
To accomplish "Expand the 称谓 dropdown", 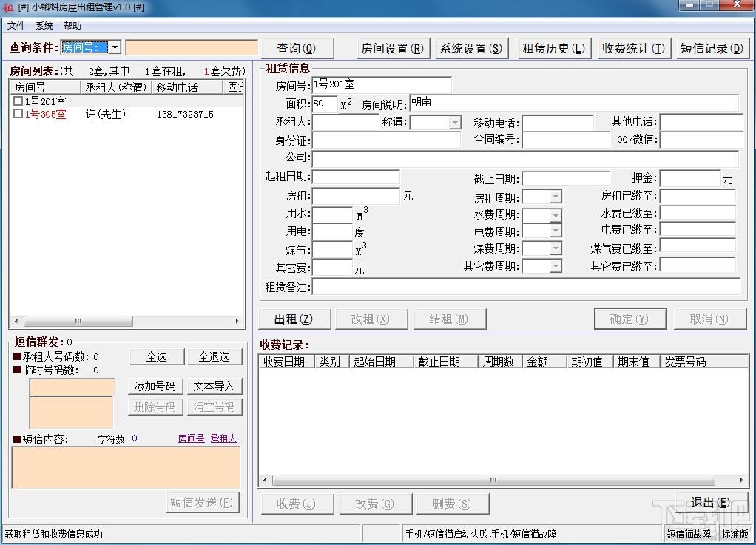I will pos(455,123).
